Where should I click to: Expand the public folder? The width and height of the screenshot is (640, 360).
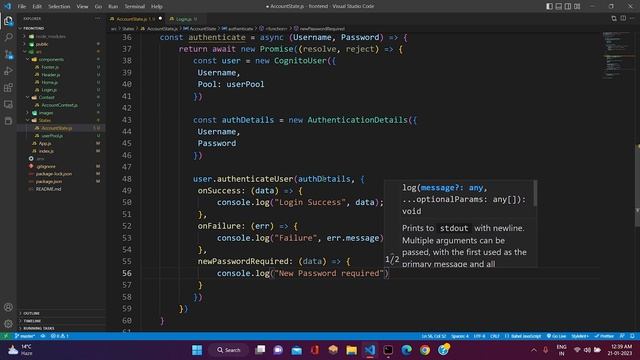(x=42, y=44)
